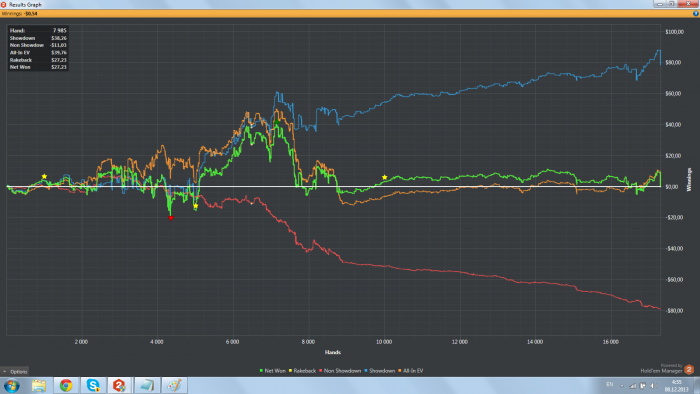
Task: Toggle the Showdown legend entry
Action: (379, 371)
